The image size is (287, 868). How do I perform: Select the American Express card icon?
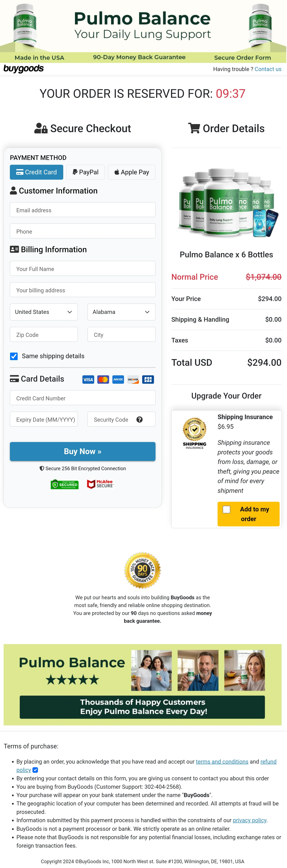point(118,379)
